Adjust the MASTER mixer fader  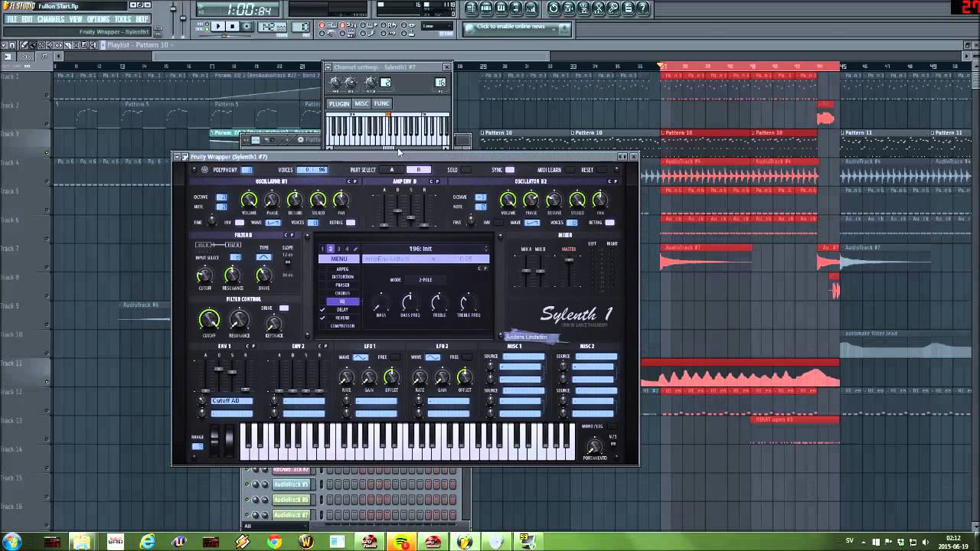[x=569, y=262]
